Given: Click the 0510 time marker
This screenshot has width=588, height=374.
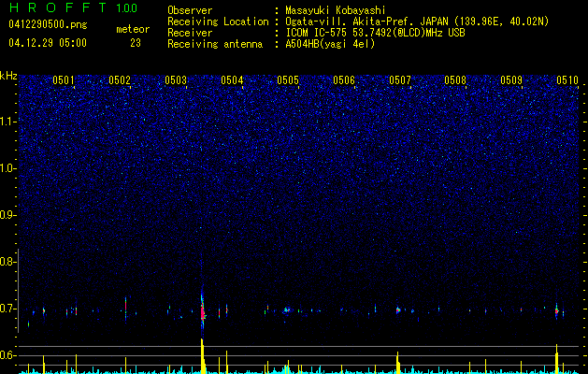Looking at the screenshot, I should click(x=567, y=79).
